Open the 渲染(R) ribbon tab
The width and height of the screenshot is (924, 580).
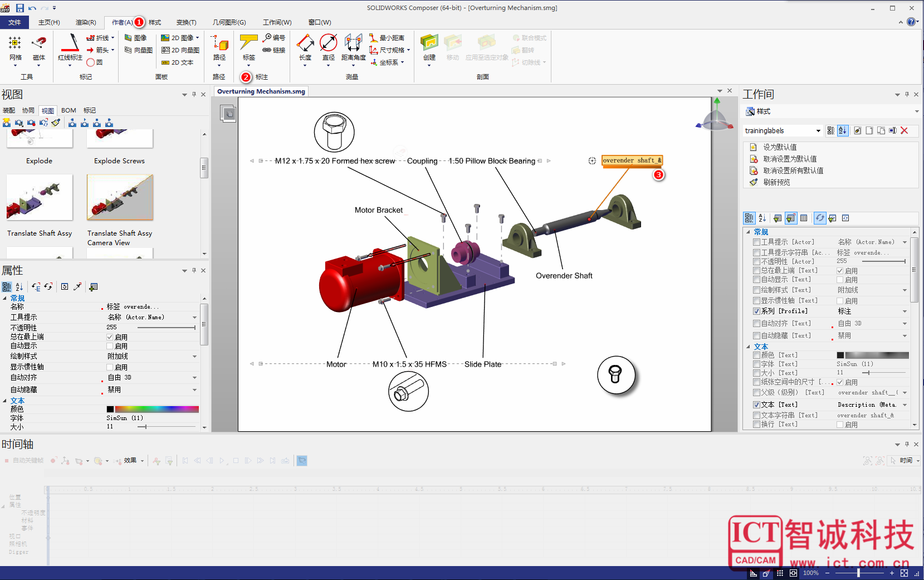85,22
